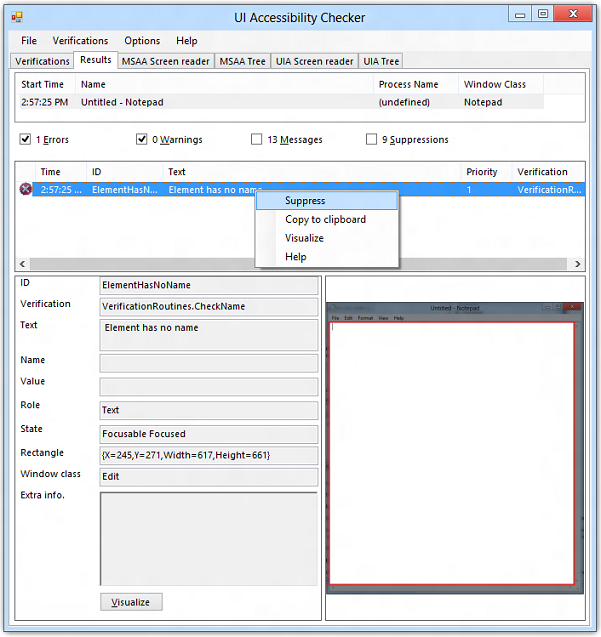Choose Copy to clipboard in the context menu

327,219
